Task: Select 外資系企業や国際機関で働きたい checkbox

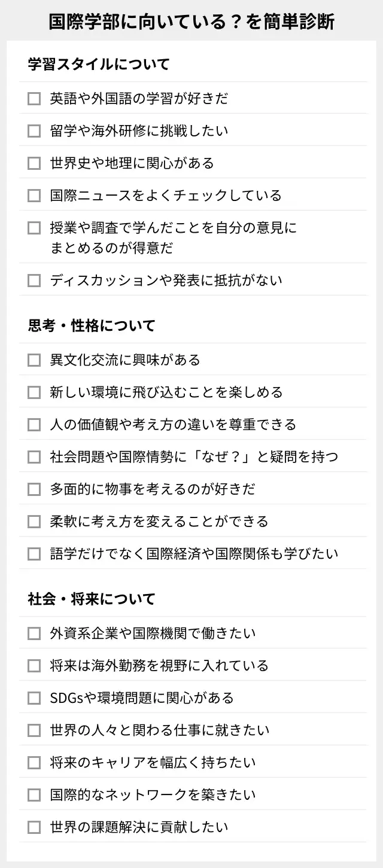Action: click(34, 634)
